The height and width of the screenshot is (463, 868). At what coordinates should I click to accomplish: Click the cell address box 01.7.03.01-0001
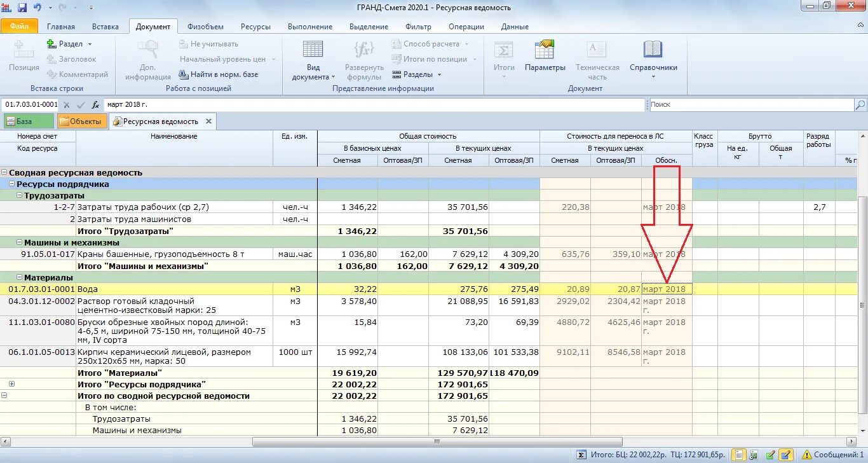pos(31,104)
